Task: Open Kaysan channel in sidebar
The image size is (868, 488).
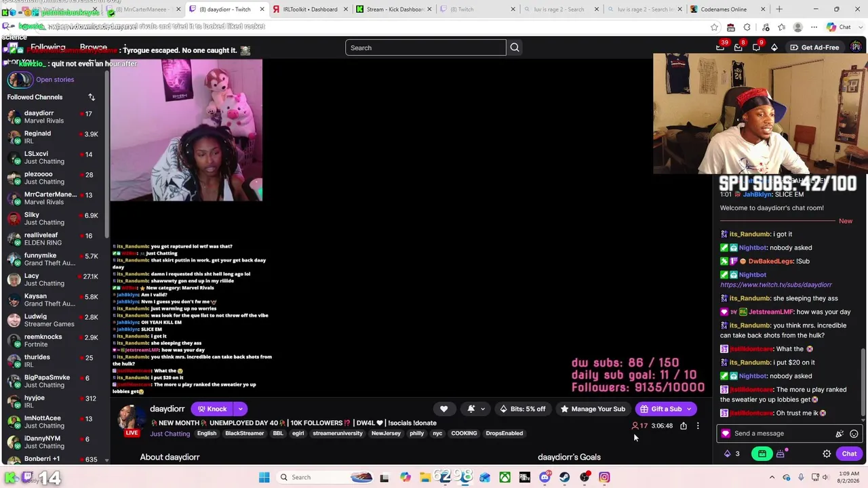Action: pos(54,300)
